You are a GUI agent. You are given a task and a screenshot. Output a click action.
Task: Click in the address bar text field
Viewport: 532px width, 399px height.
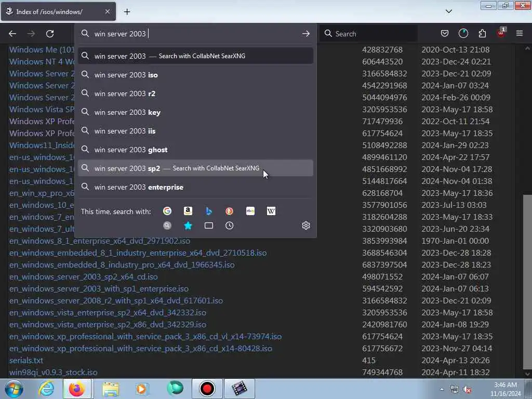(x=195, y=34)
